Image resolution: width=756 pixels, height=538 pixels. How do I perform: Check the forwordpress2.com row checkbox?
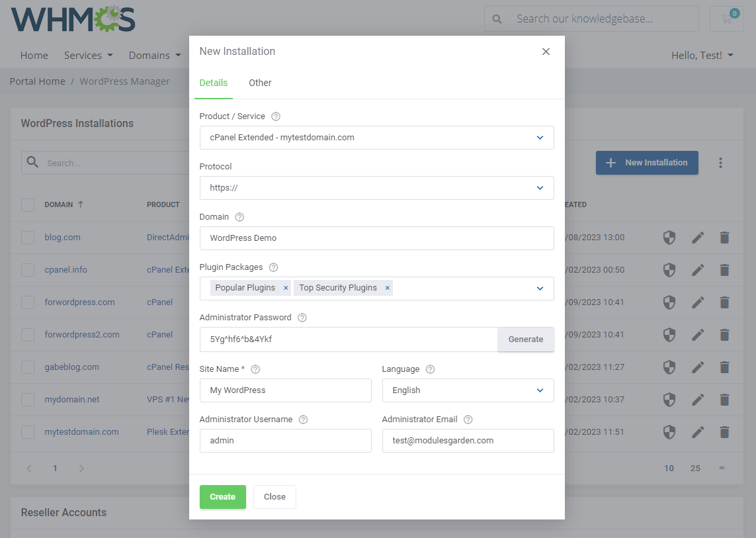click(x=28, y=334)
